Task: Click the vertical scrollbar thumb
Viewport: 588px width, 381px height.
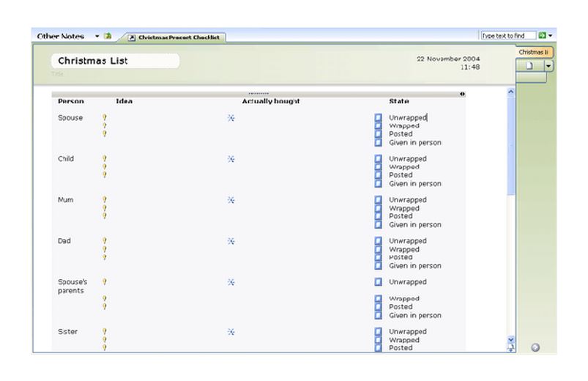Action: click(x=511, y=147)
